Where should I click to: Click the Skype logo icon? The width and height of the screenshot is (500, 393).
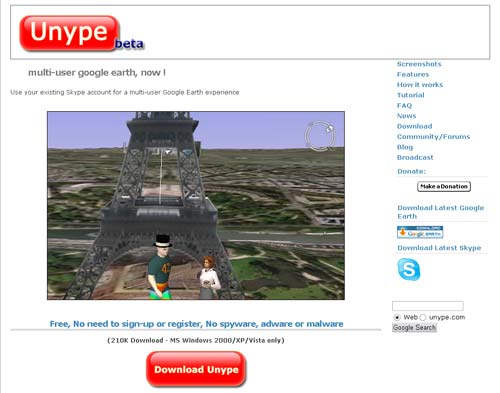click(x=409, y=269)
